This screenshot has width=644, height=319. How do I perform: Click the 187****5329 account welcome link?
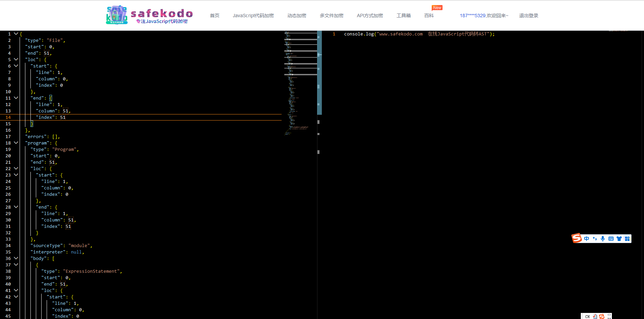tap(484, 16)
